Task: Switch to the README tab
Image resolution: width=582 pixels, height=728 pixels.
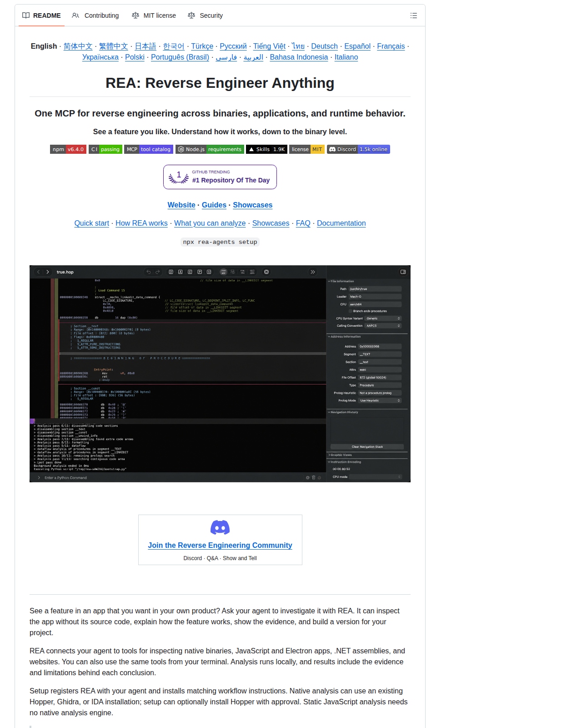Action: coord(41,15)
